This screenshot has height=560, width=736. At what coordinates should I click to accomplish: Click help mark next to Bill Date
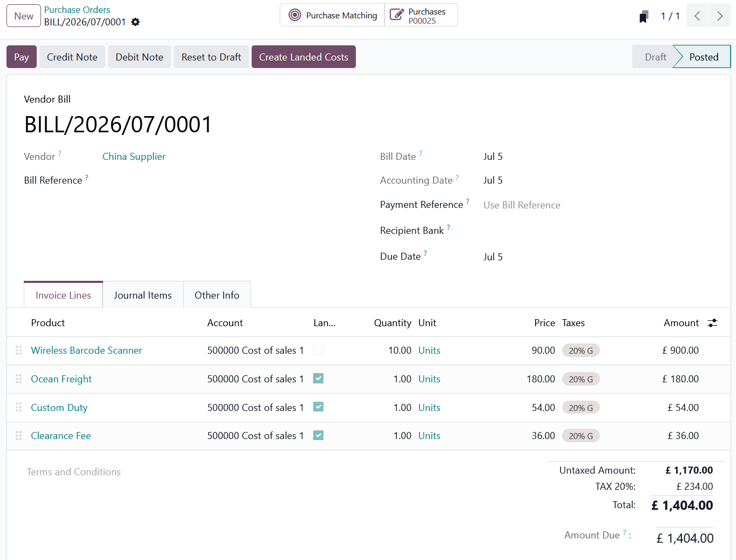421,153
